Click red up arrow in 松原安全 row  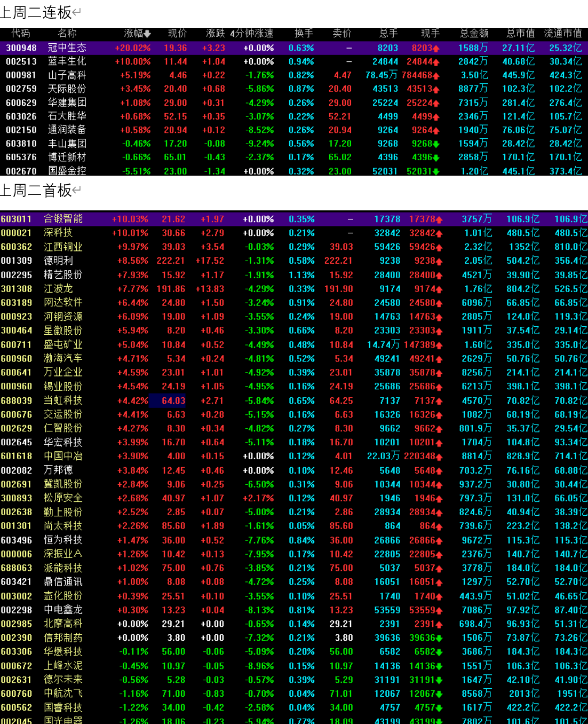pos(439,499)
